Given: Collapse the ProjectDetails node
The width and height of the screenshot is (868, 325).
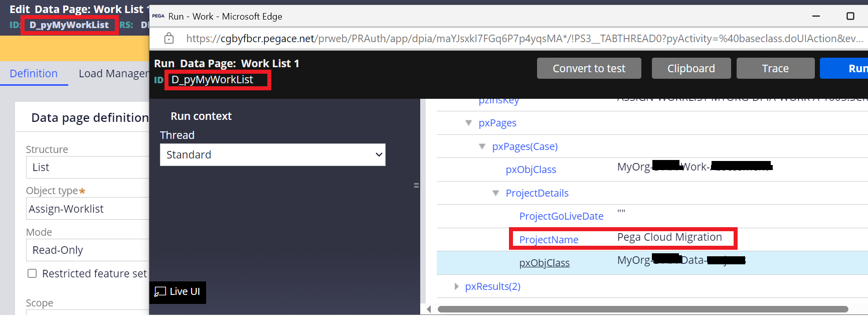Looking at the screenshot, I should tap(495, 193).
